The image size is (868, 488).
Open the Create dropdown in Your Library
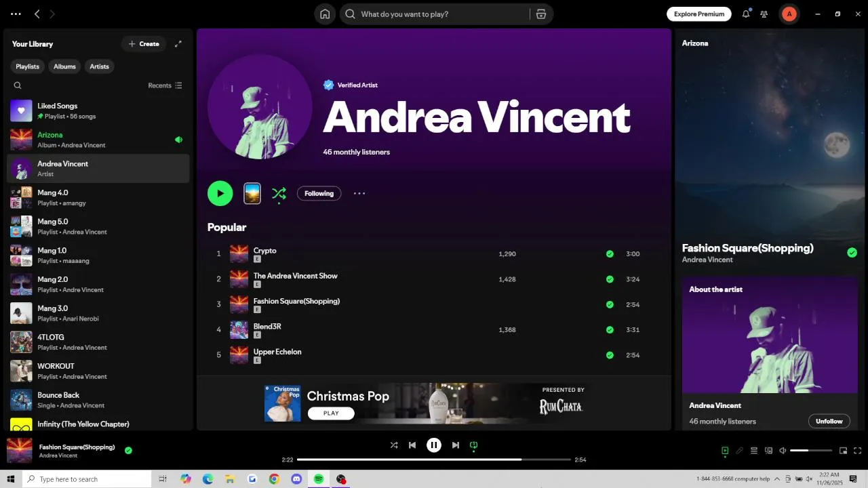[x=144, y=44]
